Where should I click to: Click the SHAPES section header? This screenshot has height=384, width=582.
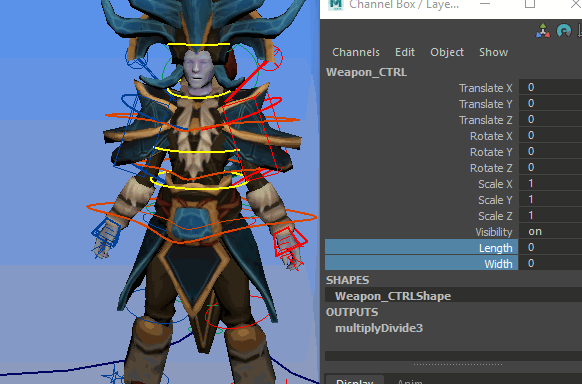[x=347, y=280]
